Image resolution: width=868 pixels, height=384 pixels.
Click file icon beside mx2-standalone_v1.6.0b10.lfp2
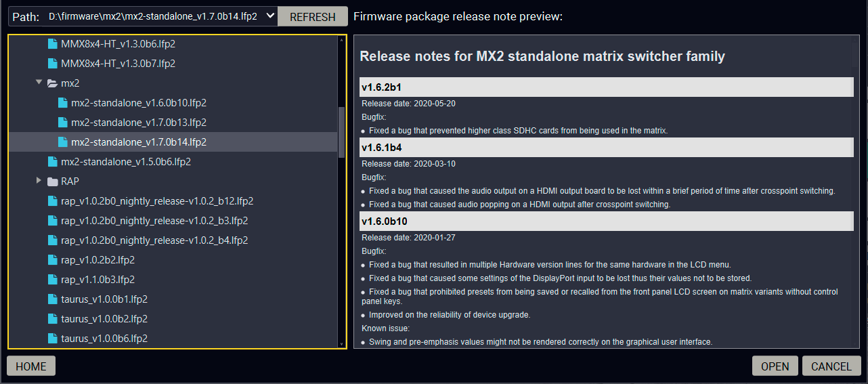(63, 103)
